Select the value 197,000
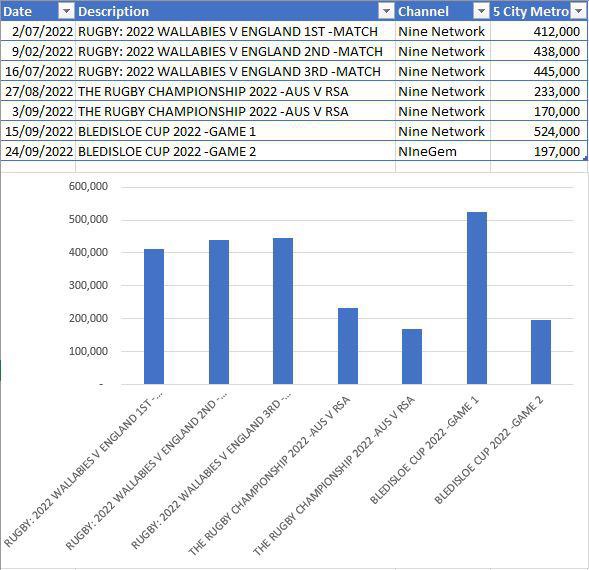 click(x=539, y=151)
